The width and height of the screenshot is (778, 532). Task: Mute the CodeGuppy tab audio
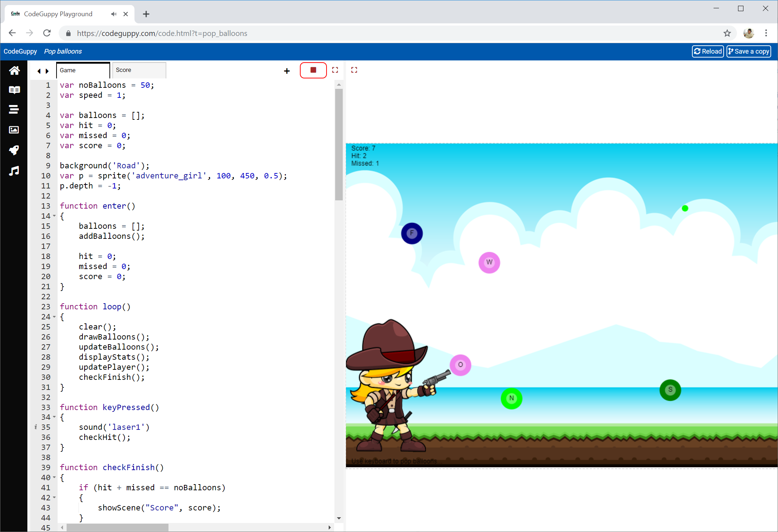coord(114,14)
